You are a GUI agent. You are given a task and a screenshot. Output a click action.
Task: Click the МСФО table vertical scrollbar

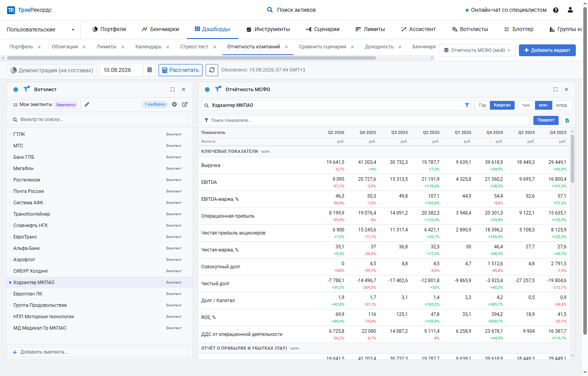pos(572,159)
